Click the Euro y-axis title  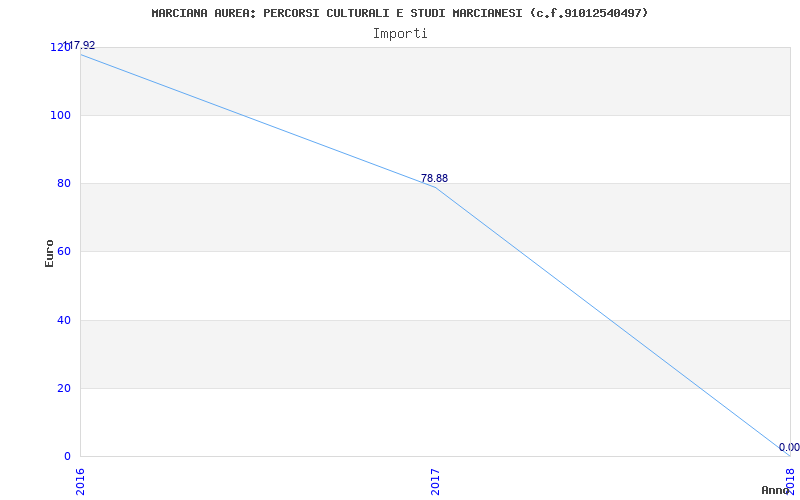coord(49,253)
